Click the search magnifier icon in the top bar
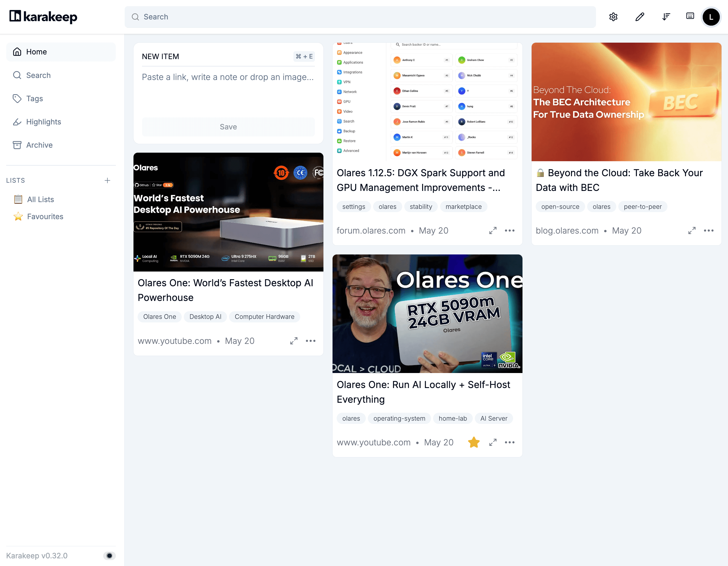The image size is (728, 566). tap(135, 17)
